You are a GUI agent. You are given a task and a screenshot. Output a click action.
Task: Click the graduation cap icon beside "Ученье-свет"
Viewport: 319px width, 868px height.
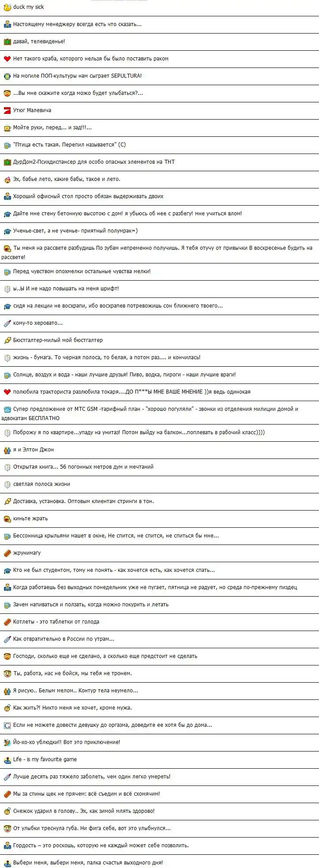(x=7, y=231)
